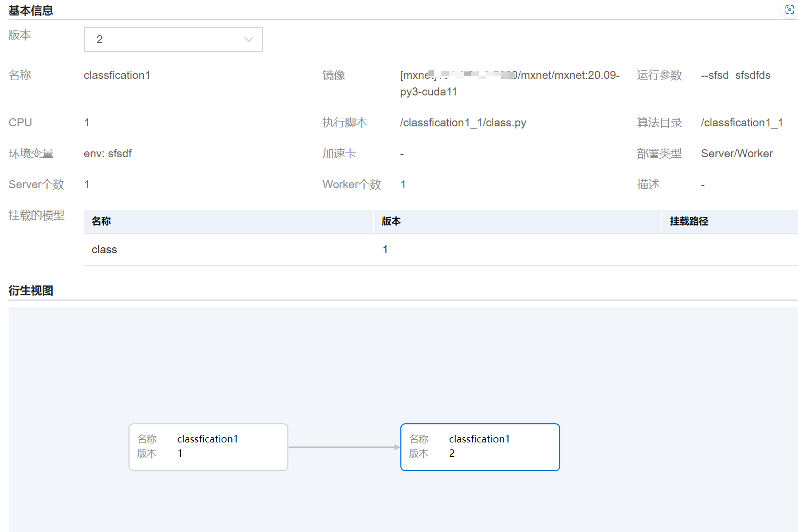
Task: Click the 基本信息 section heading
Action: pyautogui.click(x=31, y=11)
